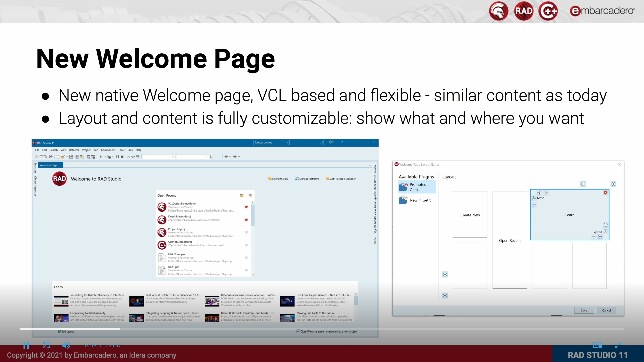Click the mute volume speaker icon

tap(66, 345)
